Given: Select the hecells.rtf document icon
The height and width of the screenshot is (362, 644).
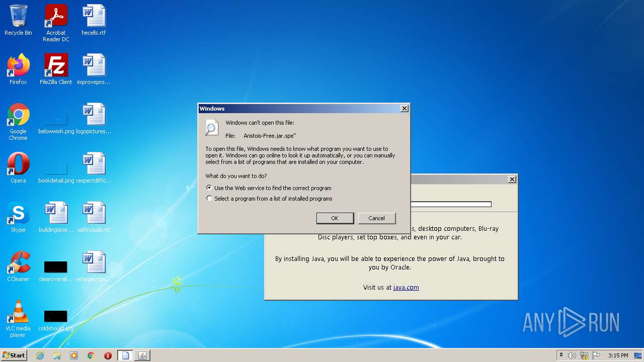Looking at the screenshot, I should click(94, 20).
